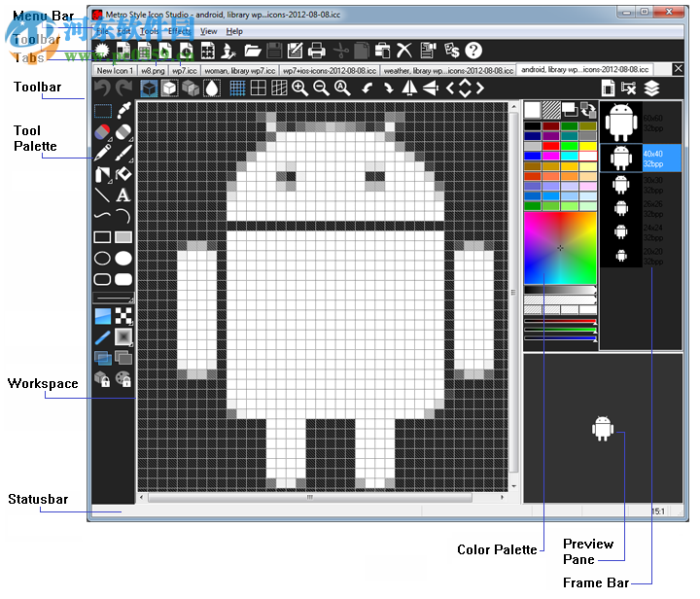Select the filled Rounded Rectangle tool
Viewport: 700px width, 599px height.
tap(123, 279)
